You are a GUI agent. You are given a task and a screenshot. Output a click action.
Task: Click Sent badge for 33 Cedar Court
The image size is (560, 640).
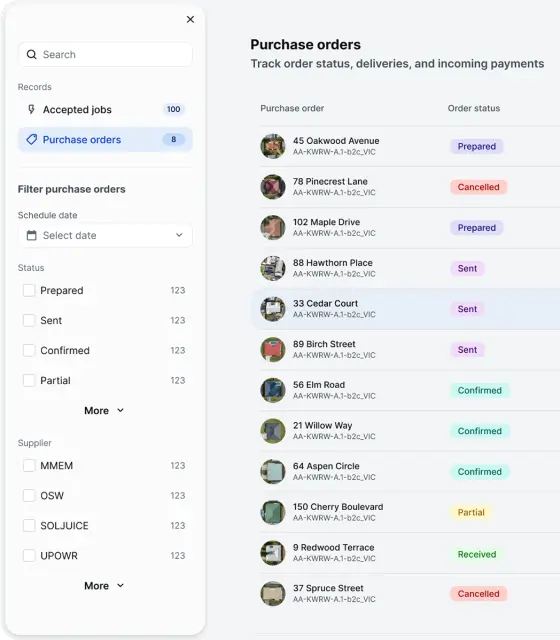pyautogui.click(x=467, y=309)
